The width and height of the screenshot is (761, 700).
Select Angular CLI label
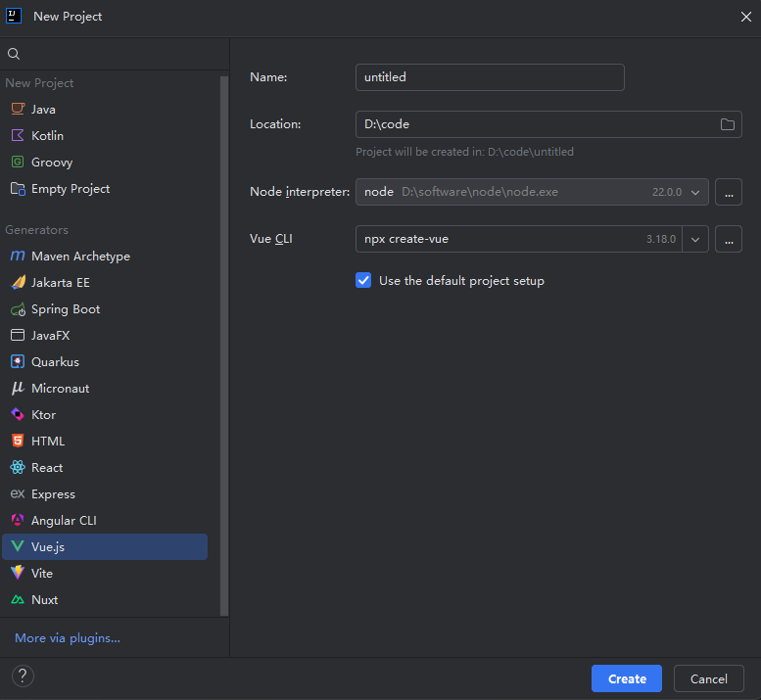[x=64, y=521]
